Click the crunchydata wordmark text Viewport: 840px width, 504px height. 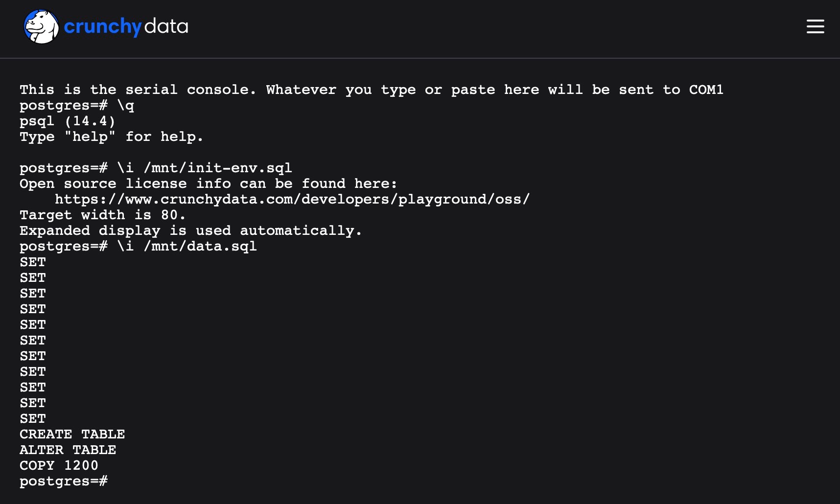point(126,26)
